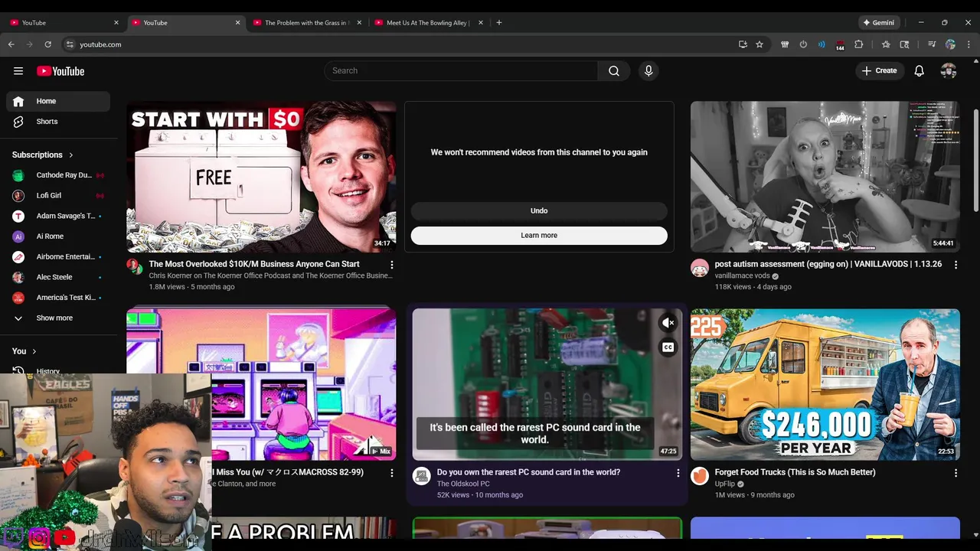The width and height of the screenshot is (980, 551).
Task: Expand the You section
Action: pos(24,351)
